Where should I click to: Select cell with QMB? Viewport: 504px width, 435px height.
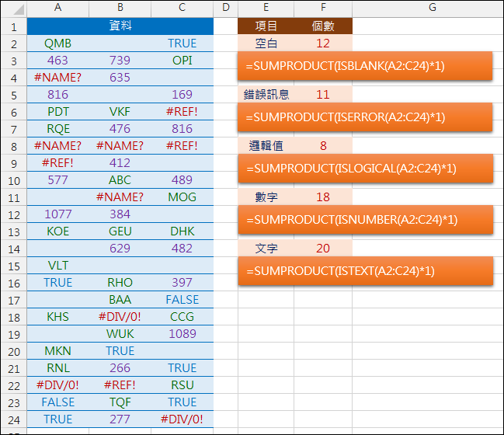[58, 43]
